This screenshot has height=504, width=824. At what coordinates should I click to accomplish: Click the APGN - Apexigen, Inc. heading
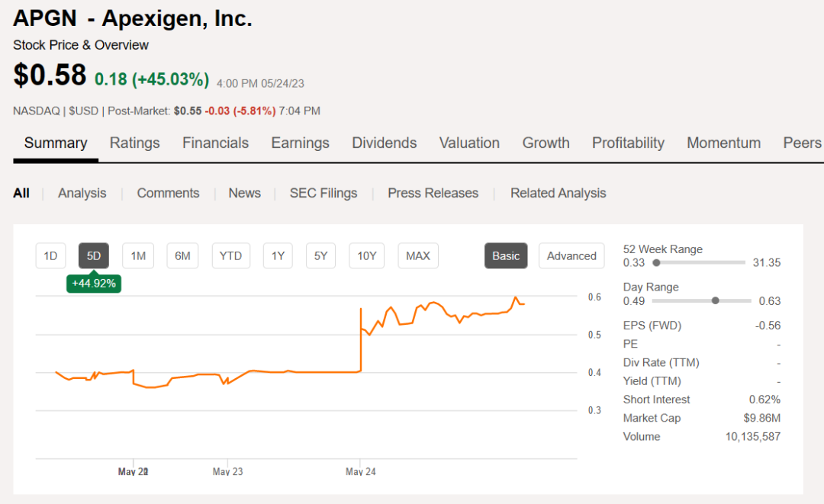[133, 18]
